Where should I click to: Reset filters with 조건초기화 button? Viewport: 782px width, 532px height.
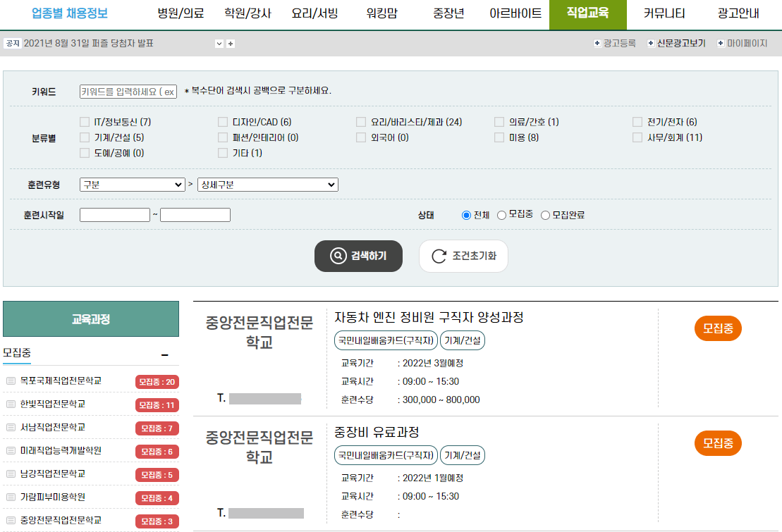click(x=463, y=256)
